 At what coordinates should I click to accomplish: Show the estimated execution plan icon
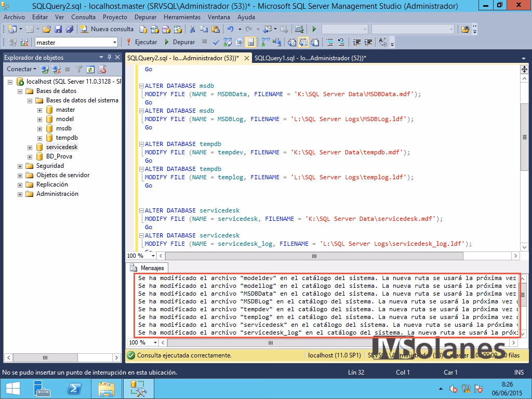point(228,43)
